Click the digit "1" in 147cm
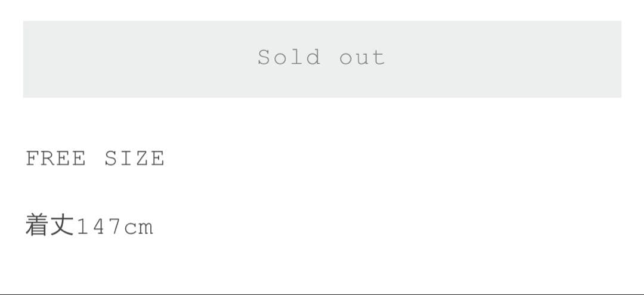 point(83,227)
